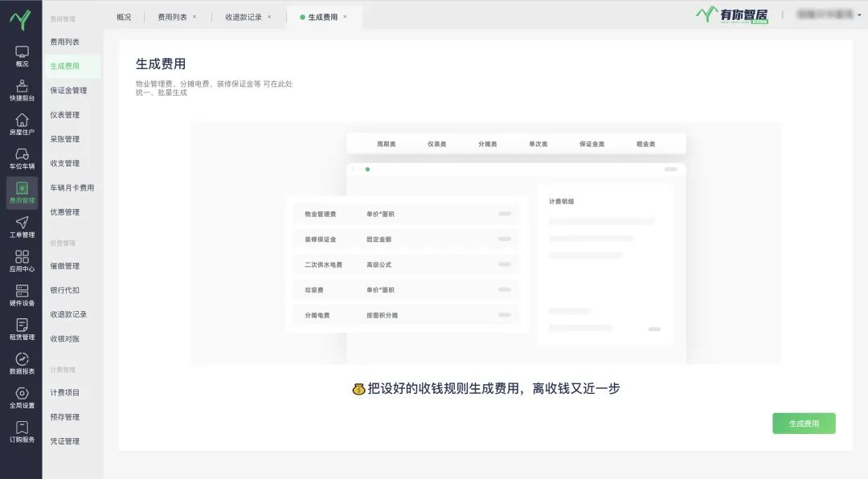Open 计费项目 billing items link
This screenshot has width=868, height=479.
(64, 393)
